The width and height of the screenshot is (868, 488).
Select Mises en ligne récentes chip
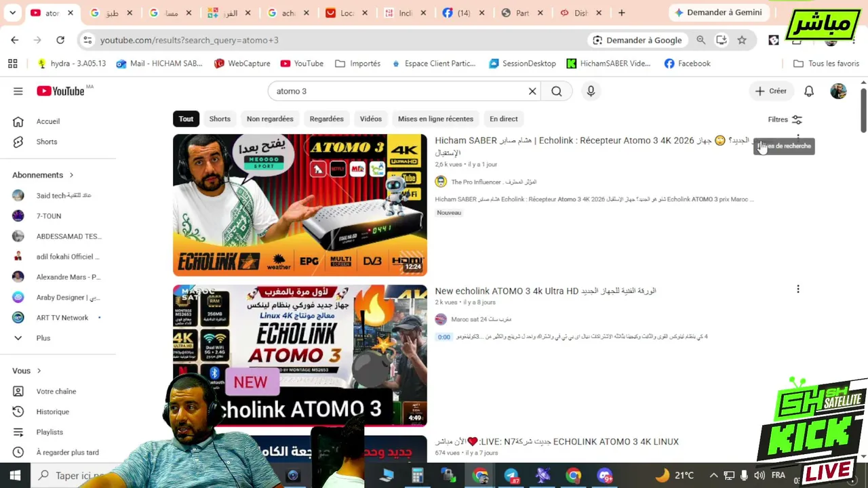pyautogui.click(x=435, y=119)
